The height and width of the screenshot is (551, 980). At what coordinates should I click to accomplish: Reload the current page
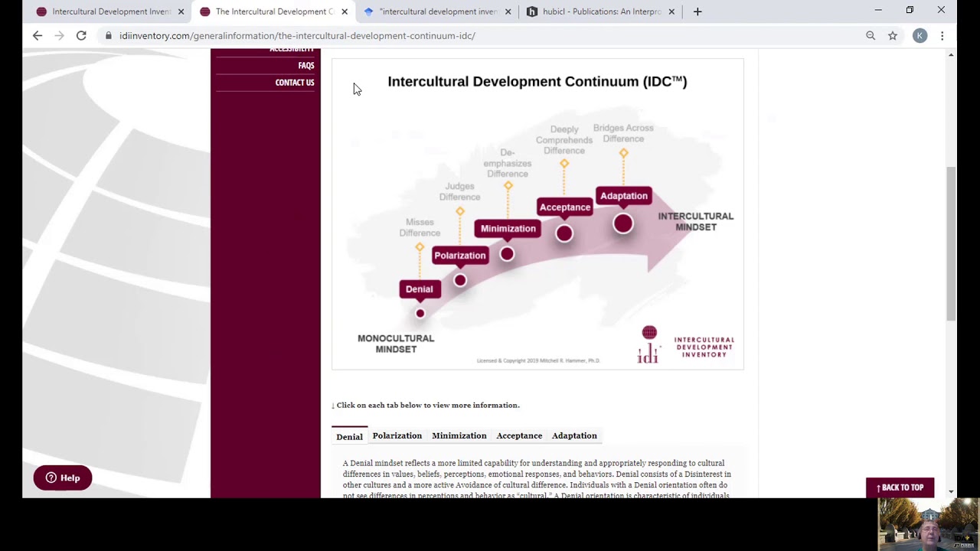pyautogui.click(x=81, y=35)
